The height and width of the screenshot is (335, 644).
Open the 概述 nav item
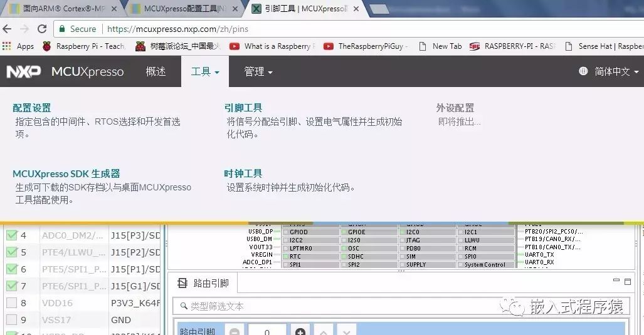[x=156, y=71]
